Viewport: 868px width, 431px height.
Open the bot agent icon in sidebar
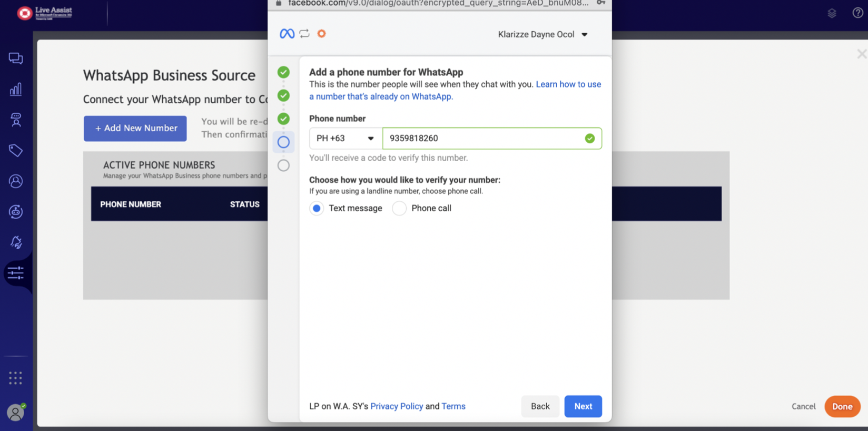(x=16, y=120)
